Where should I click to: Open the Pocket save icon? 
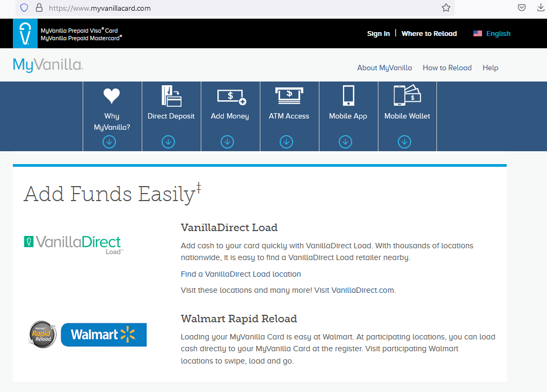pos(522,8)
